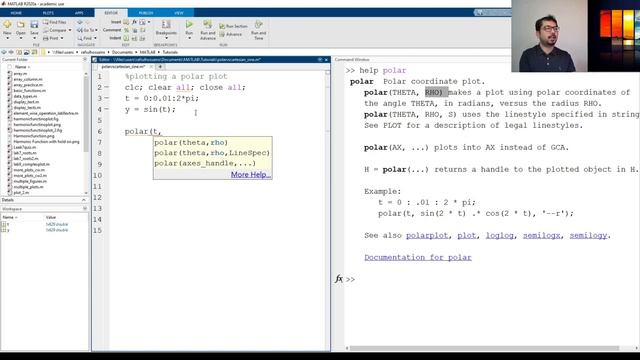Viewport: 640px width, 360px height.
Task: Click the Search Documentation box
Action: pos(493,13)
